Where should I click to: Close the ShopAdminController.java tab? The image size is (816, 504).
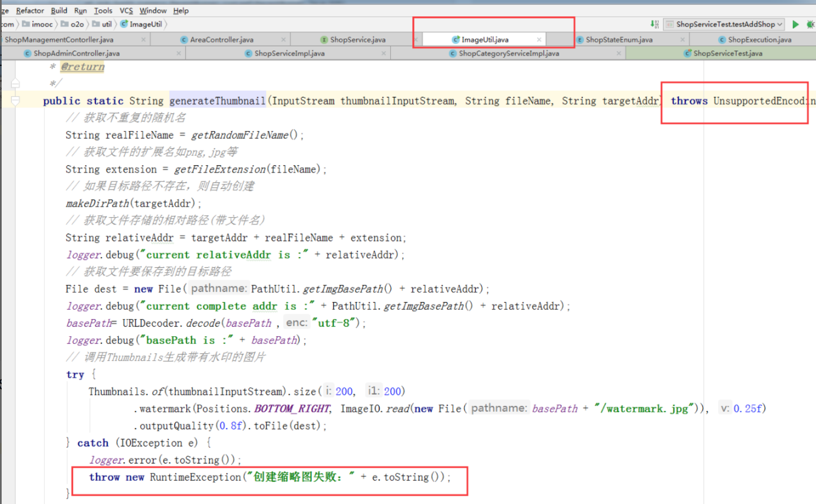179,53
